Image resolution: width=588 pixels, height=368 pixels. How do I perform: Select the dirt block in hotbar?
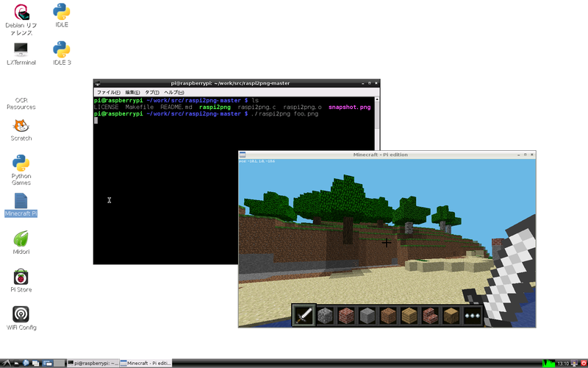(x=388, y=316)
